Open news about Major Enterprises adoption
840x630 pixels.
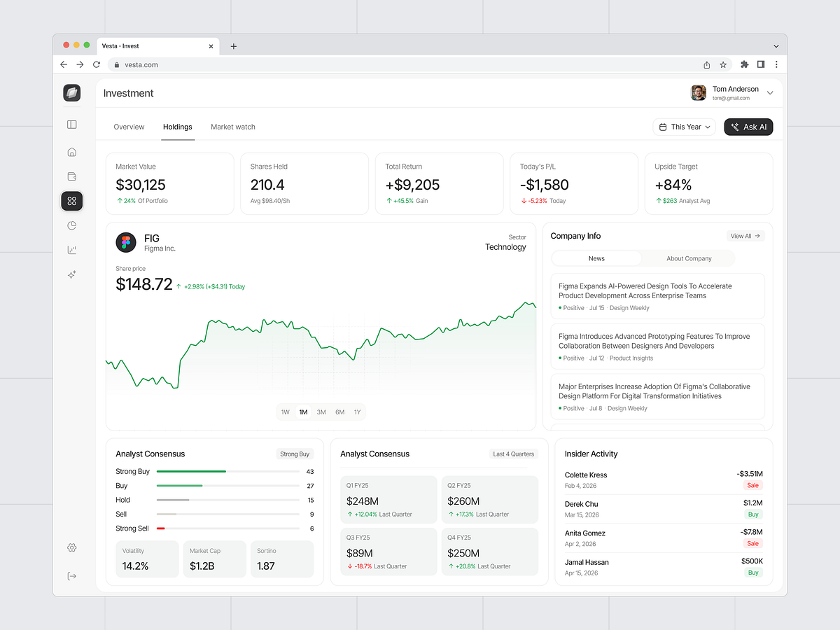tap(657, 397)
